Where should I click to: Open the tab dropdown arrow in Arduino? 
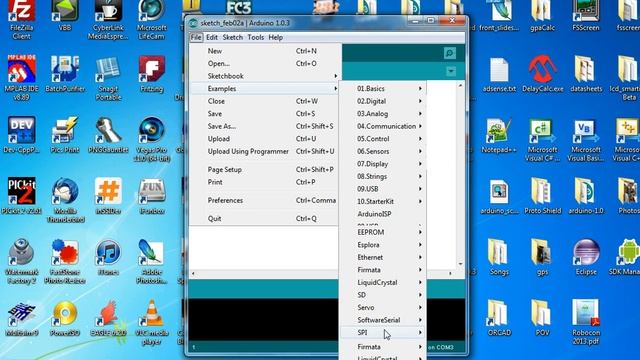pyautogui.click(x=451, y=71)
